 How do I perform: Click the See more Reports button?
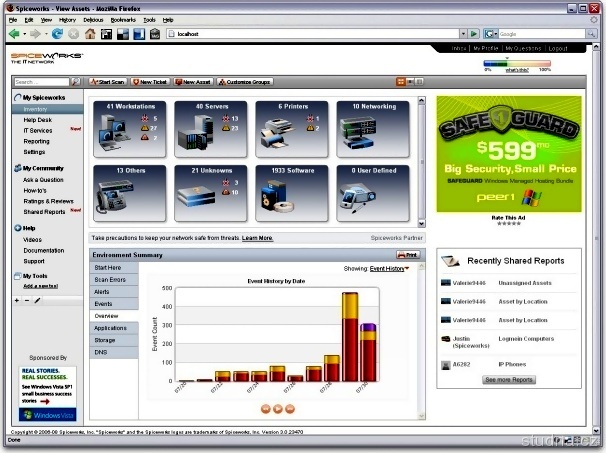(509, 380)
